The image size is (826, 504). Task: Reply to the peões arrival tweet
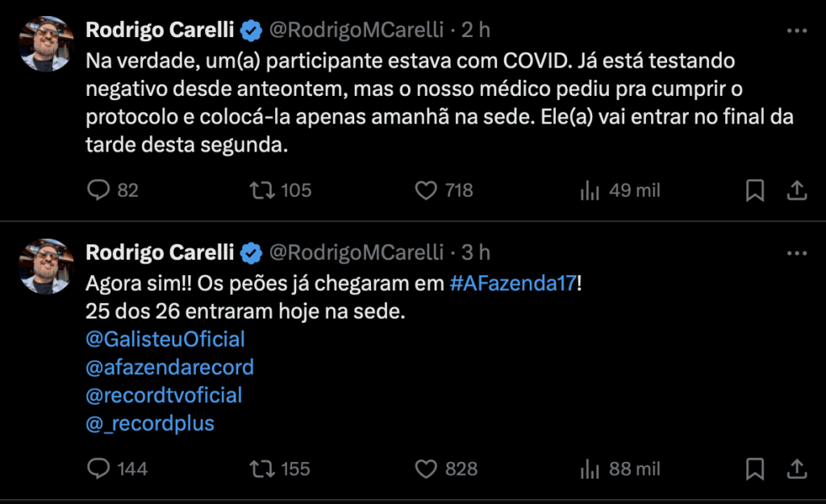(x=100, y=469)
